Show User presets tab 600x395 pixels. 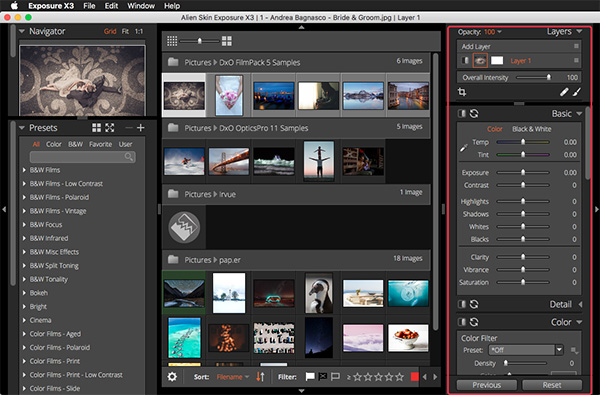(125, 144)
